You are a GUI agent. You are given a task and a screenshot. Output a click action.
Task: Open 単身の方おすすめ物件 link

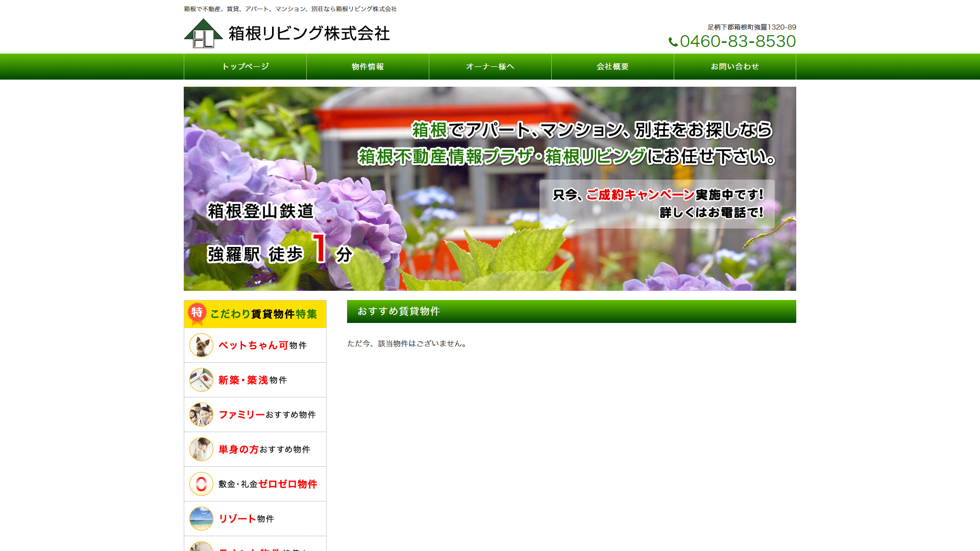tap(255, 449)
